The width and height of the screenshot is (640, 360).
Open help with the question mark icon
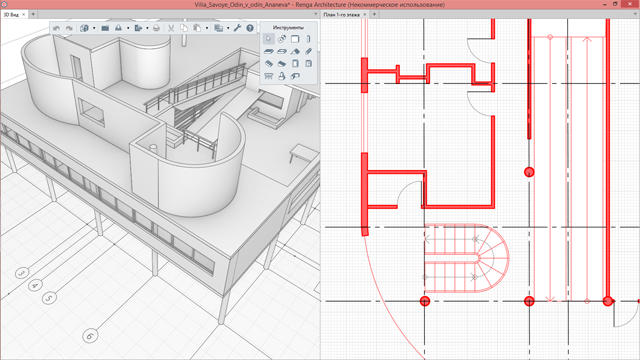tap(250, 28)
